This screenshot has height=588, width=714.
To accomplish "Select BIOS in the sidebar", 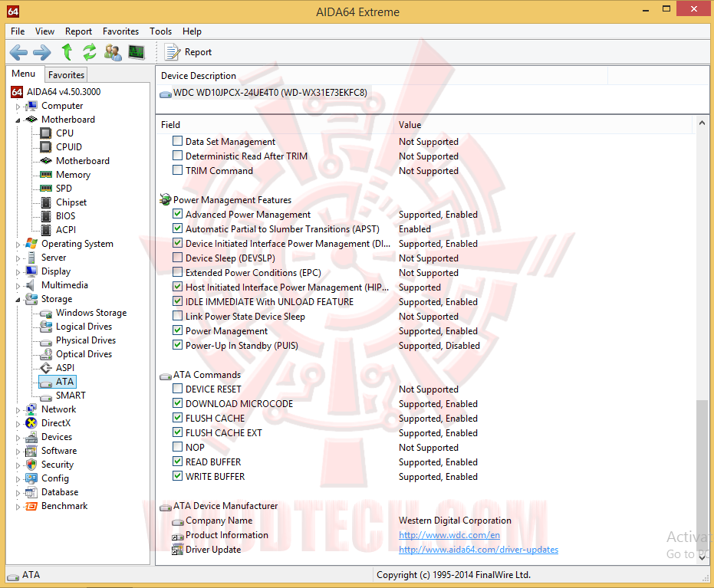I will click(x=66, y=216).
